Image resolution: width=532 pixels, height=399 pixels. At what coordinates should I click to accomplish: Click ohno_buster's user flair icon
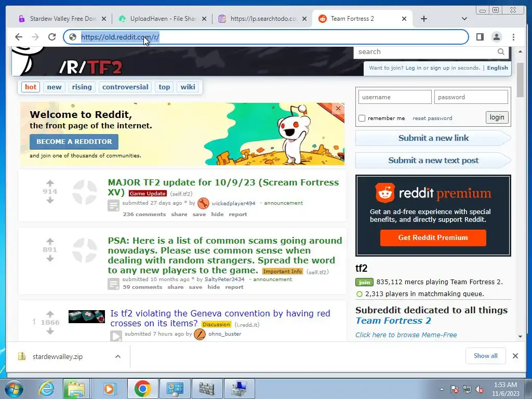(199, 334)
